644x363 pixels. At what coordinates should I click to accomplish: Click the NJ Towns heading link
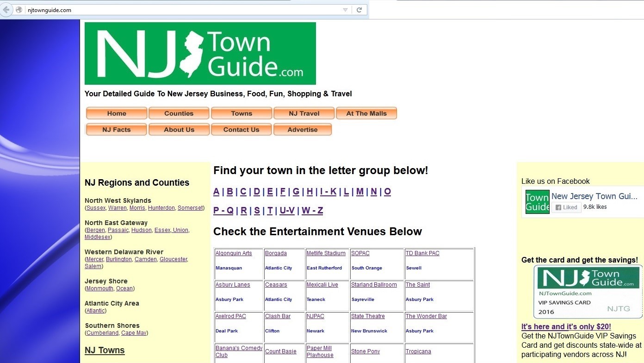pos(105,350)
